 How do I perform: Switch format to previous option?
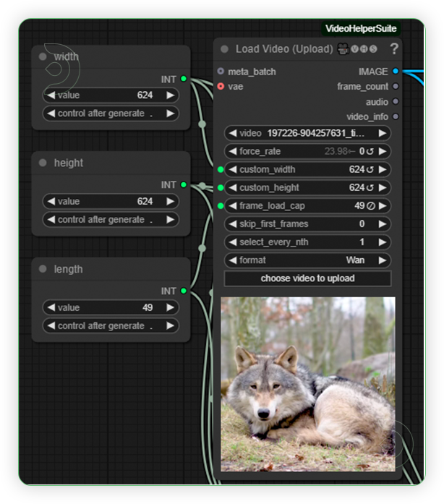(x=233, y=260)
